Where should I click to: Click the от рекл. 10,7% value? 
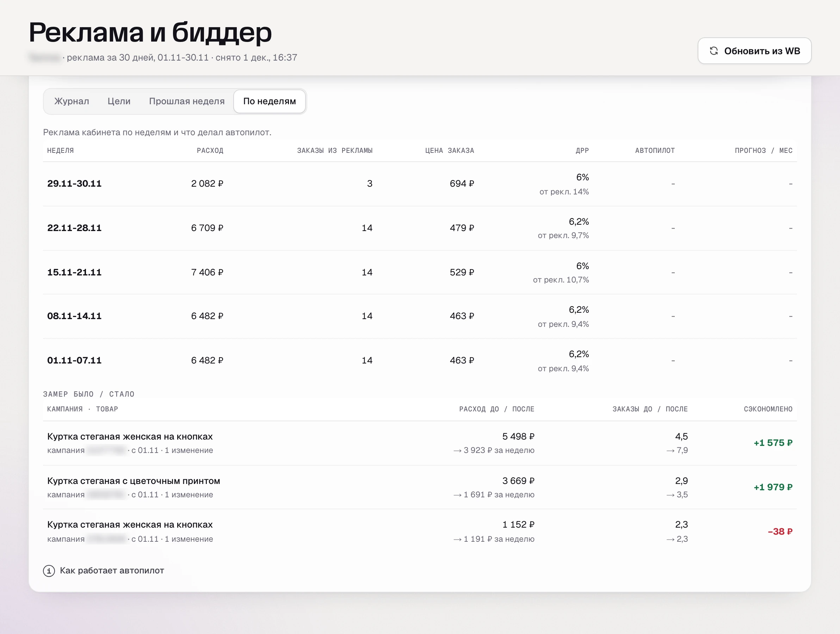(561, 280)
